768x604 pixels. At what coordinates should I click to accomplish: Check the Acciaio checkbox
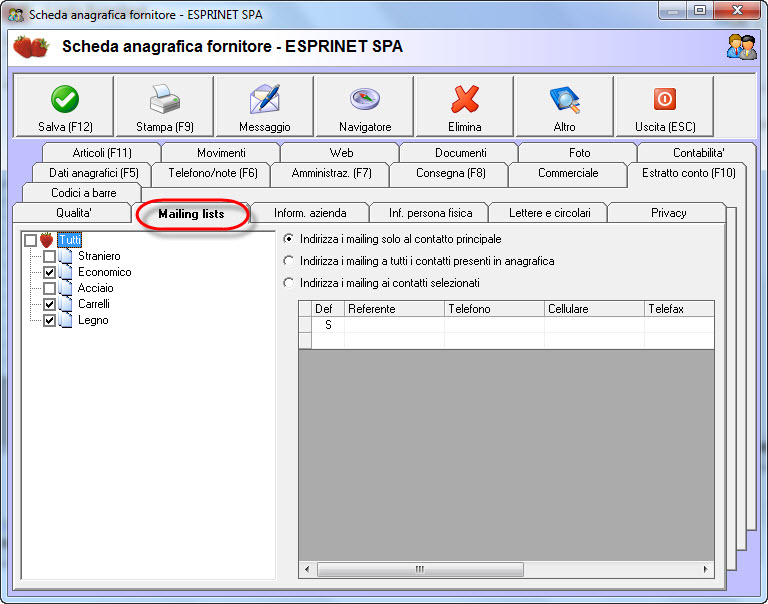[49, 288]
